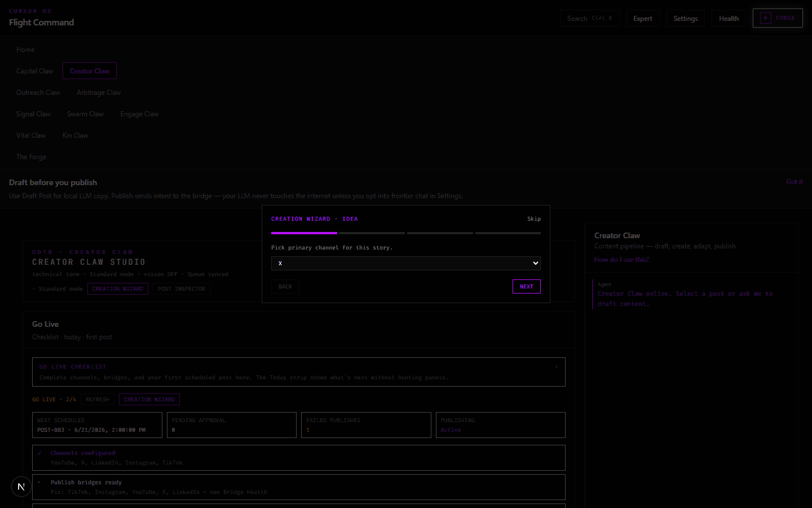Viewport: 812px width, 508px height.
Task: Skip the Creation Wizard
Action: tap(534, 219)
